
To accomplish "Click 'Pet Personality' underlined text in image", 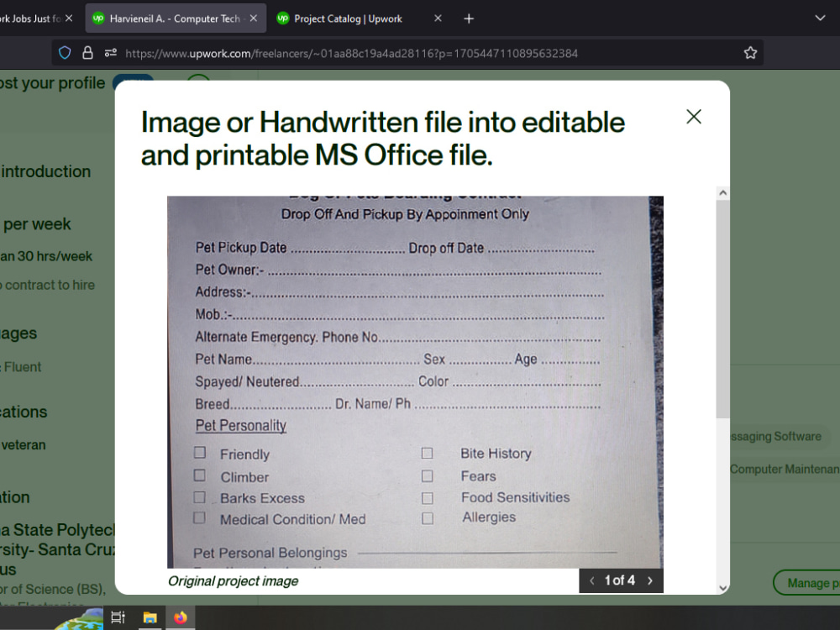I will pyautogui.click(x=240, y=425).
